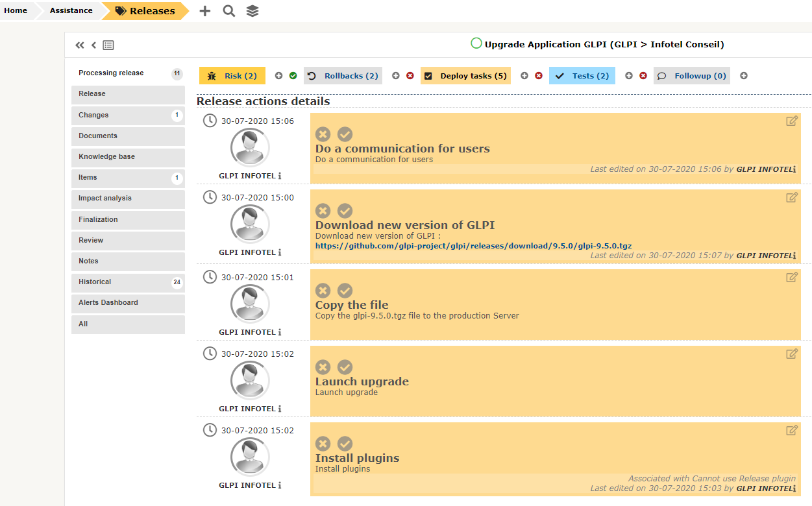Go to first record double-chevron icon
This screenshot has height=506, width=812.
pyautogui.click(x=80, y=45)
